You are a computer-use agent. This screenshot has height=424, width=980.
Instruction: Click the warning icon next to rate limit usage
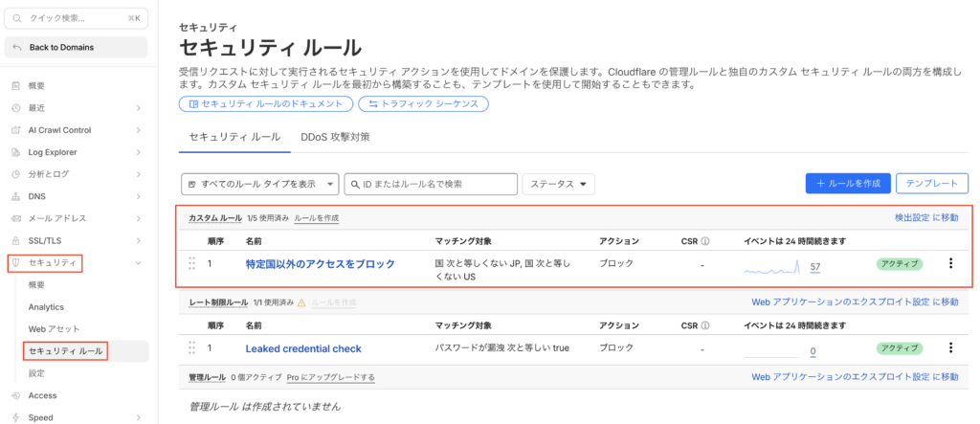(301, 302)
